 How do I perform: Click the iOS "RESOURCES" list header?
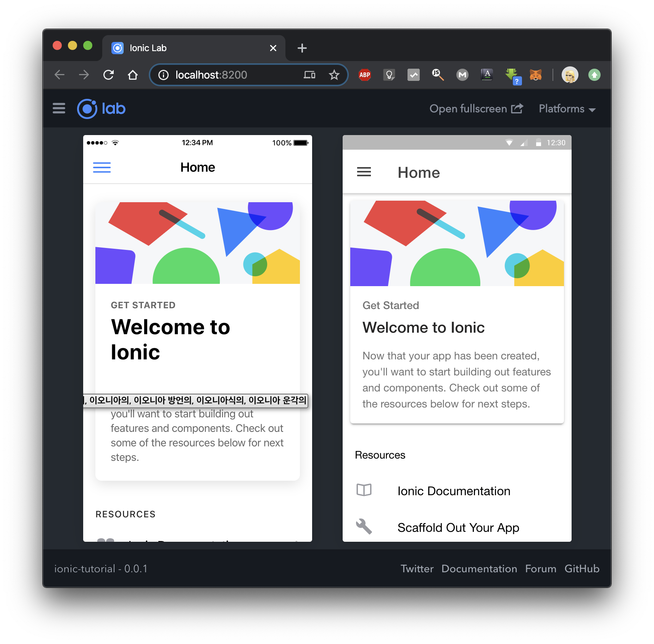(x=126, y=514)
